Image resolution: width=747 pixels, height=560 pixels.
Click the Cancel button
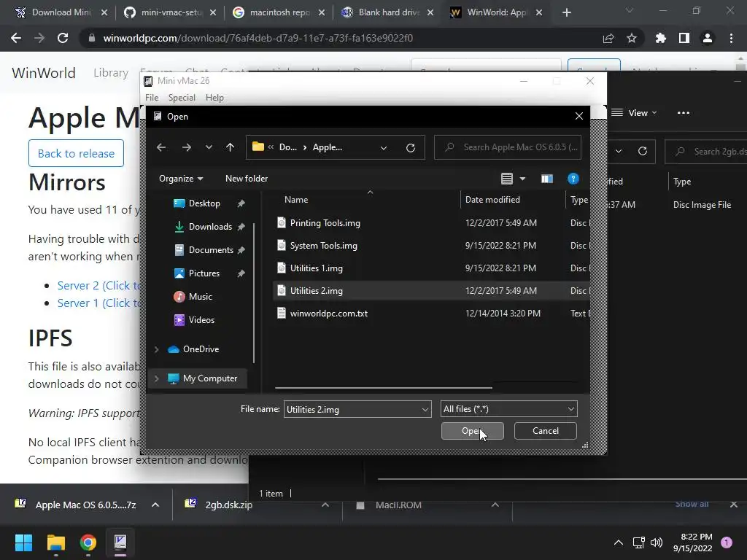pyautogui.click(x=546, y=431)
